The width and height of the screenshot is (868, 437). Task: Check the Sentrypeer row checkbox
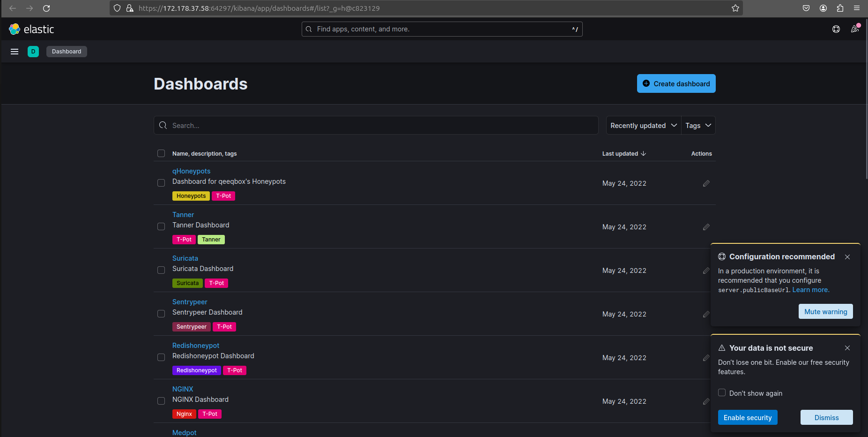point(161,314)
